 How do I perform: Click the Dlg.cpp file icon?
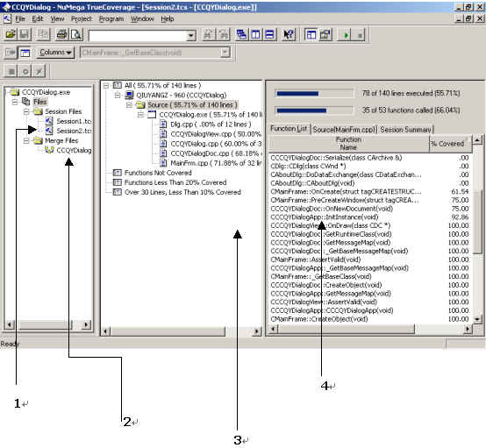[x=163, y=124]
